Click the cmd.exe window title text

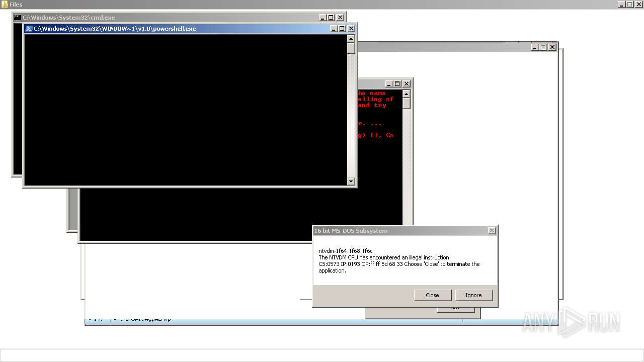69,18
